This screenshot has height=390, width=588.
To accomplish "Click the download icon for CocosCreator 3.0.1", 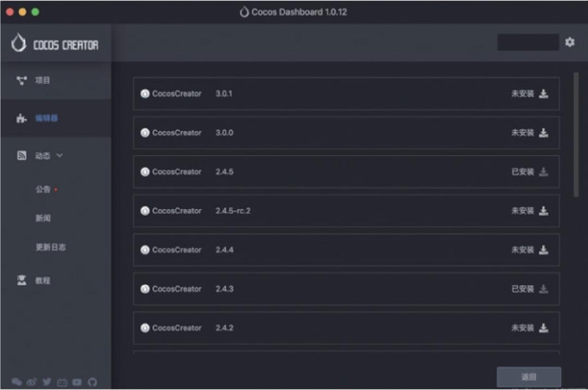I will [543, 94].
